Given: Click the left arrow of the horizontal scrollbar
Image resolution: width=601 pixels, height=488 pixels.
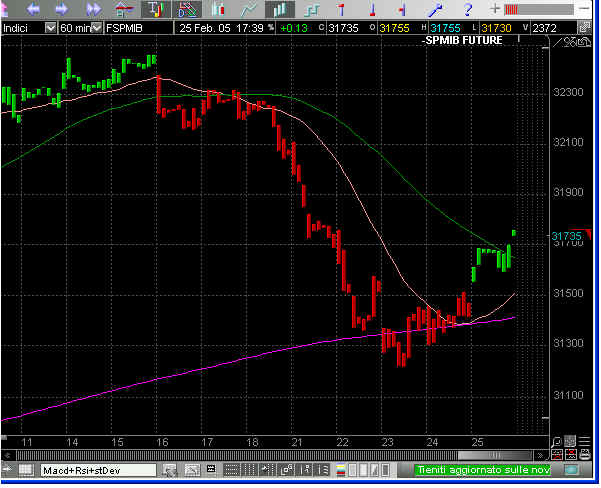Looking at the screenshot, I should pos(7,469).
